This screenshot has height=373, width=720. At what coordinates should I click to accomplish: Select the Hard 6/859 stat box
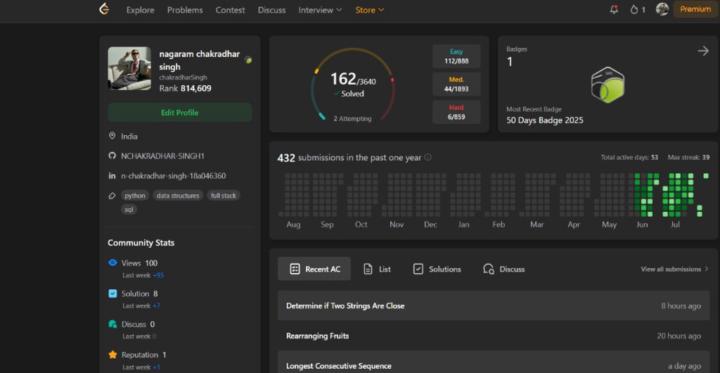click(456, 112)
